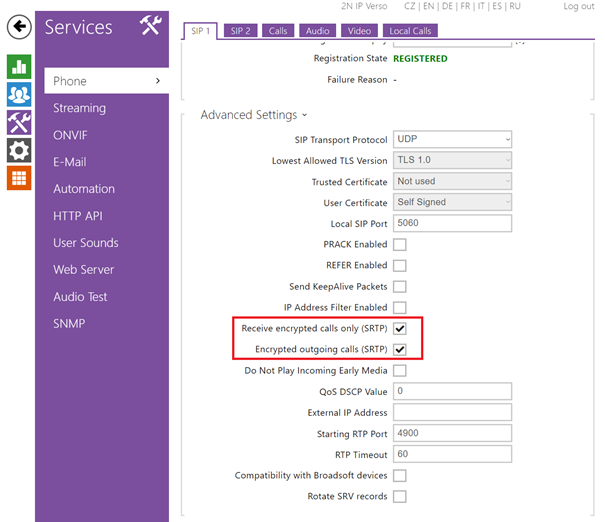Image resolution: width=605 pixels, height=522 pixels.
Task: Select HTTP API in the sidebar
Action: point(79,216)
